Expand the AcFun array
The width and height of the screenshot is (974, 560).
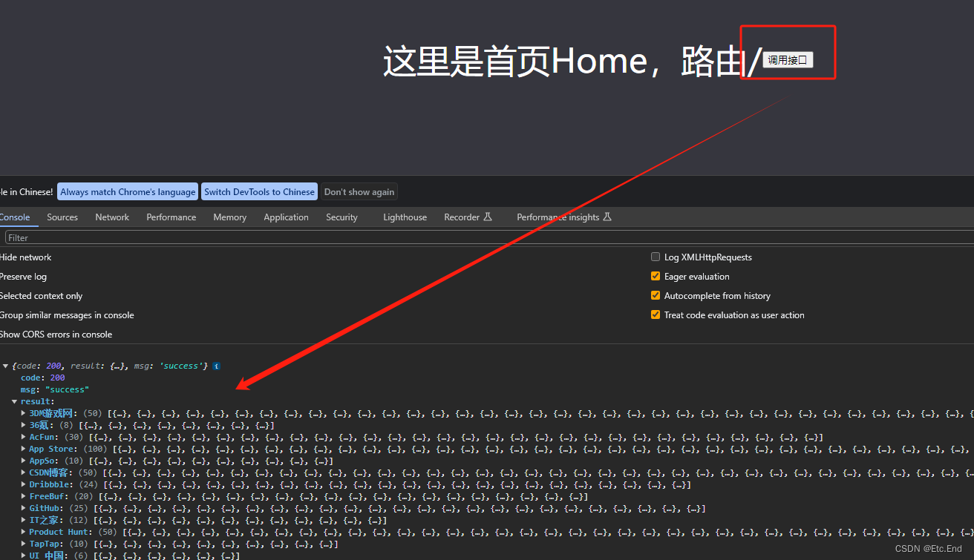point(24,437)
